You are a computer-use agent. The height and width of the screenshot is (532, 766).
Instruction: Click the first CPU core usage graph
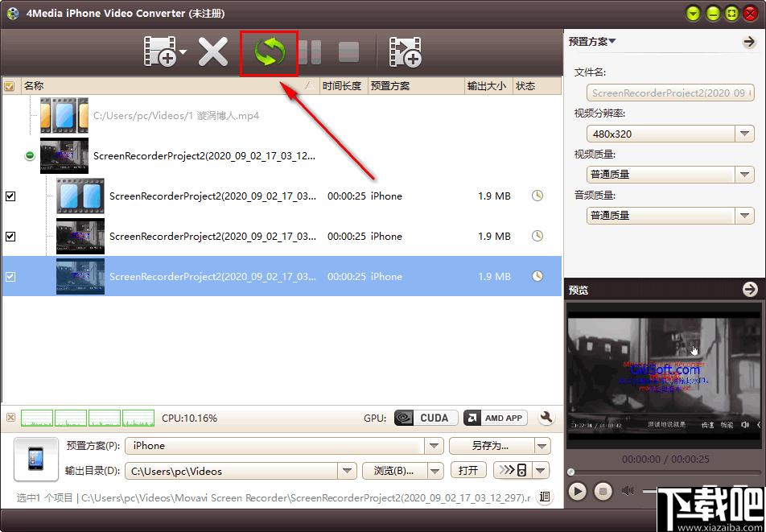[x=37, y=418]
